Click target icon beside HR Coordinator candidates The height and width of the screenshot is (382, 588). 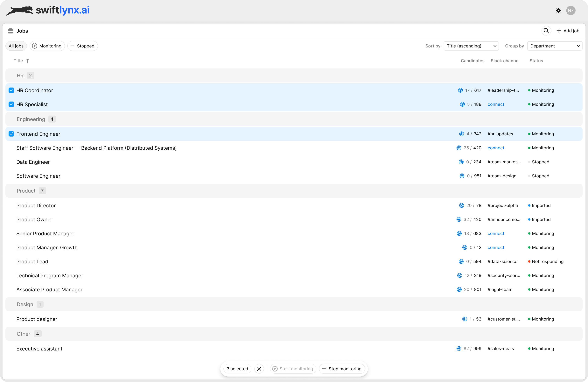click(x=460, y=90)
